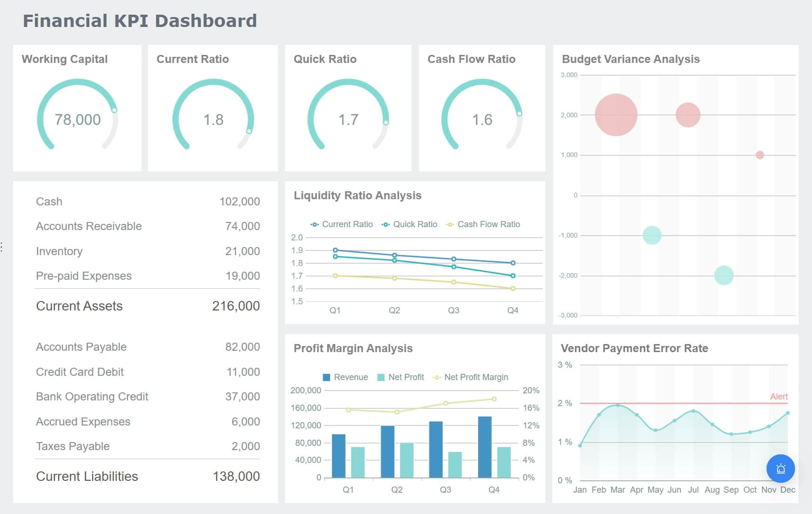The width and height of the screenshot is (812, 514).
Task: Toggle Quick Ratio legend in Liquidity chart
Action: [x=410, y=224]
